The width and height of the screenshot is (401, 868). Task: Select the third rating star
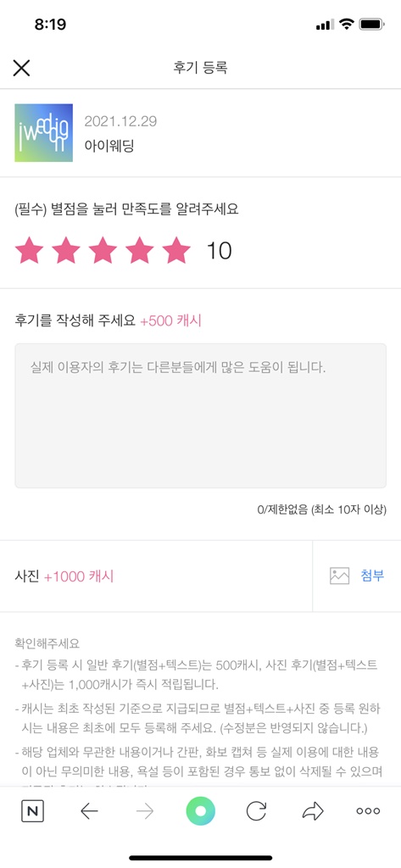[103, 250]
